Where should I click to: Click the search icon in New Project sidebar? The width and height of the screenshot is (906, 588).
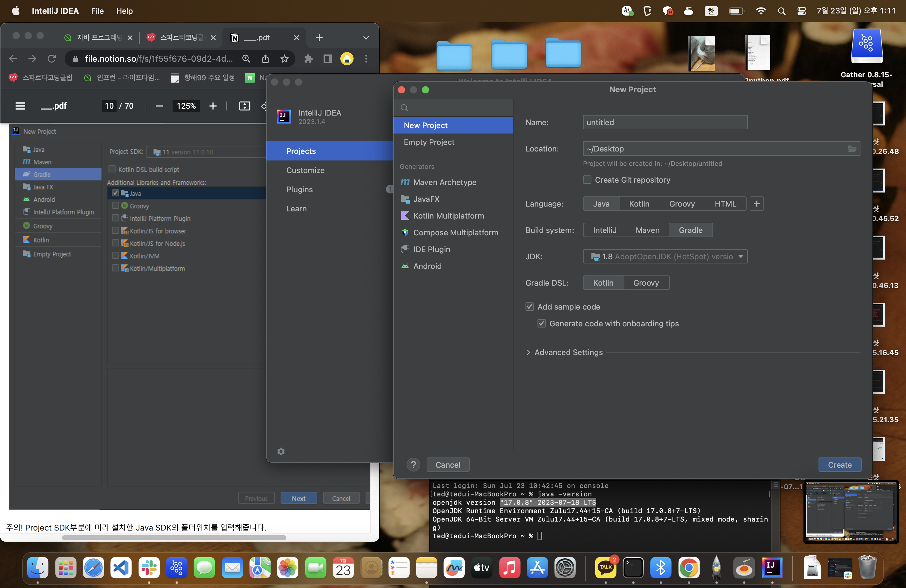click(404, 108)
